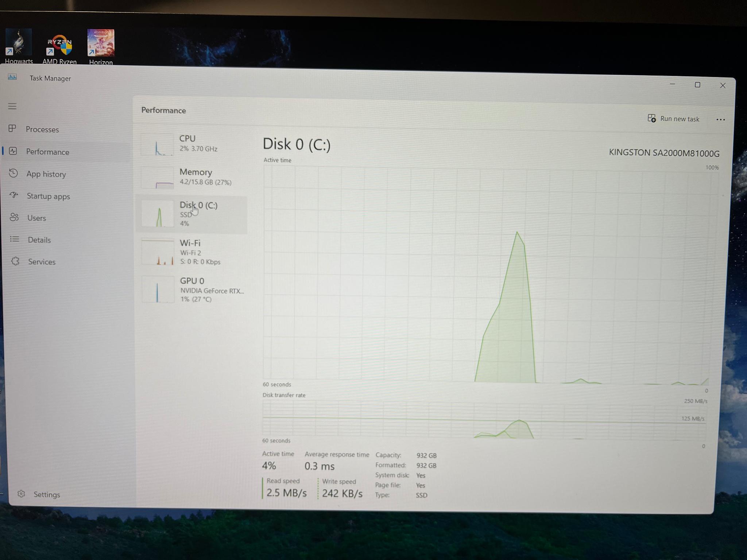Toggle the hamburger navigation menu
Screen dimensions: 747x560
12,106
